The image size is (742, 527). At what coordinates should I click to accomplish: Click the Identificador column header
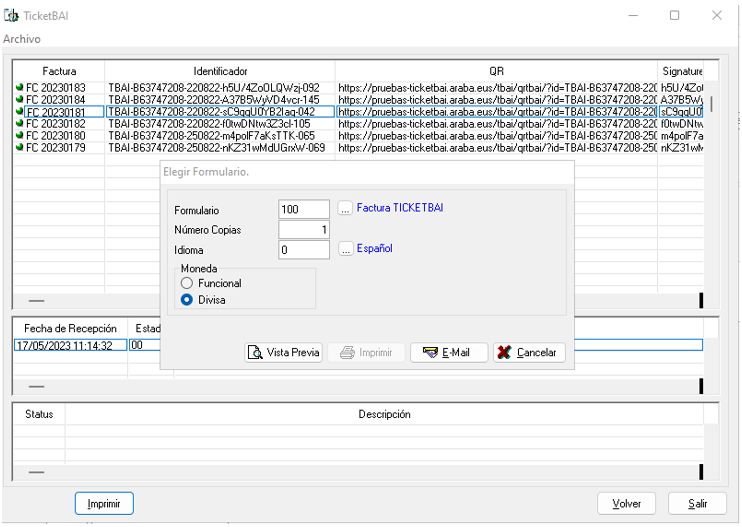220,72
